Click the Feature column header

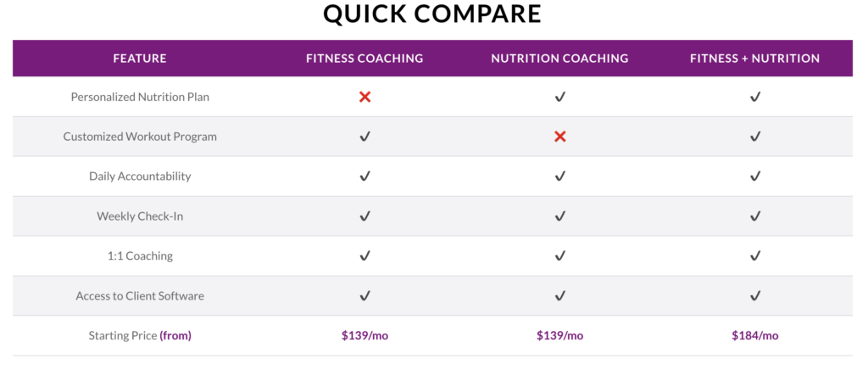point(140,59)
